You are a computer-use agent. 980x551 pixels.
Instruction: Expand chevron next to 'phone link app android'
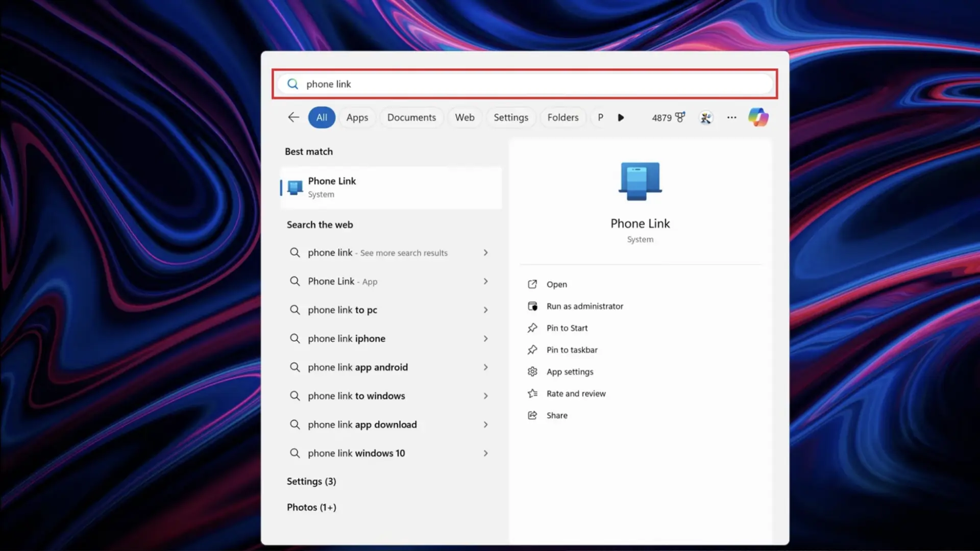click(x=485, y=367)
